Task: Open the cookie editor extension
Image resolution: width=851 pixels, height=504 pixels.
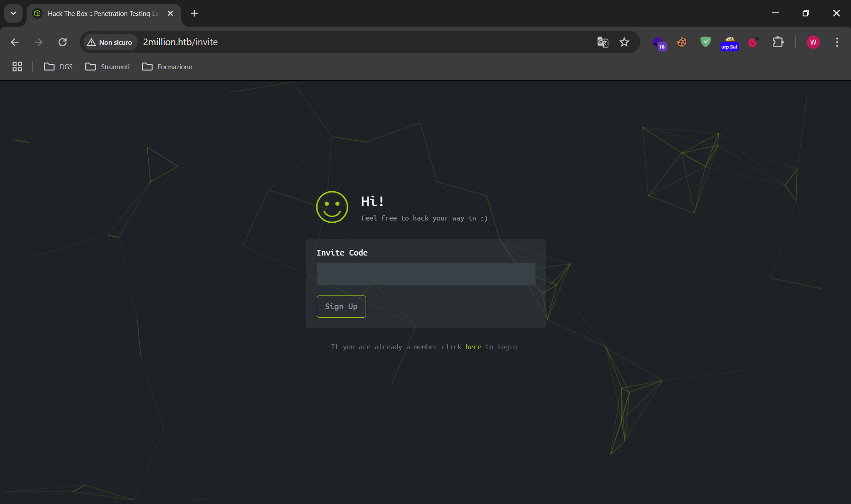Action: pyautogui.click(x=682, y=42)
